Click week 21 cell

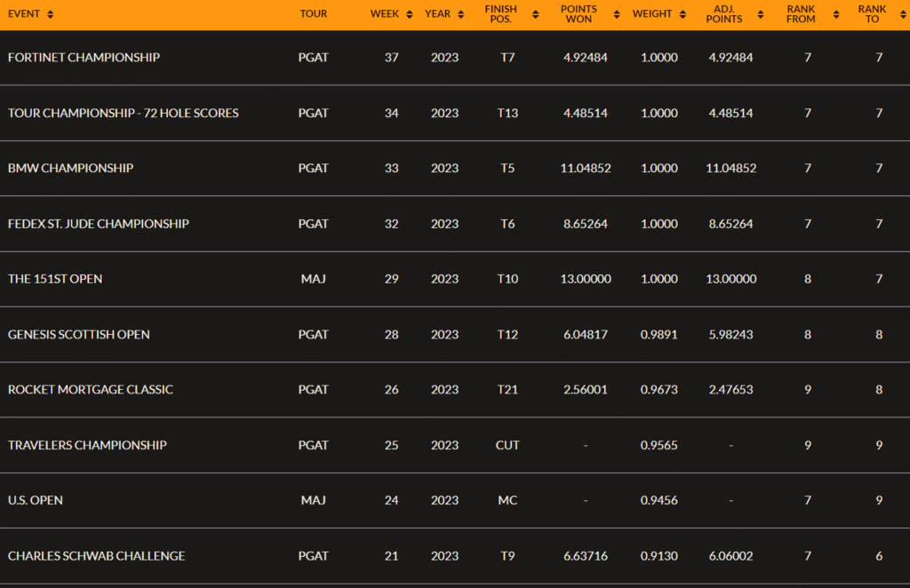pos(392,556)
